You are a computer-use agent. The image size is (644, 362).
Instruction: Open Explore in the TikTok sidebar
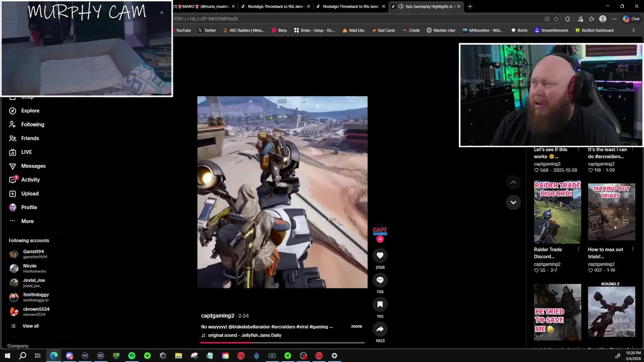coord(24,111)
